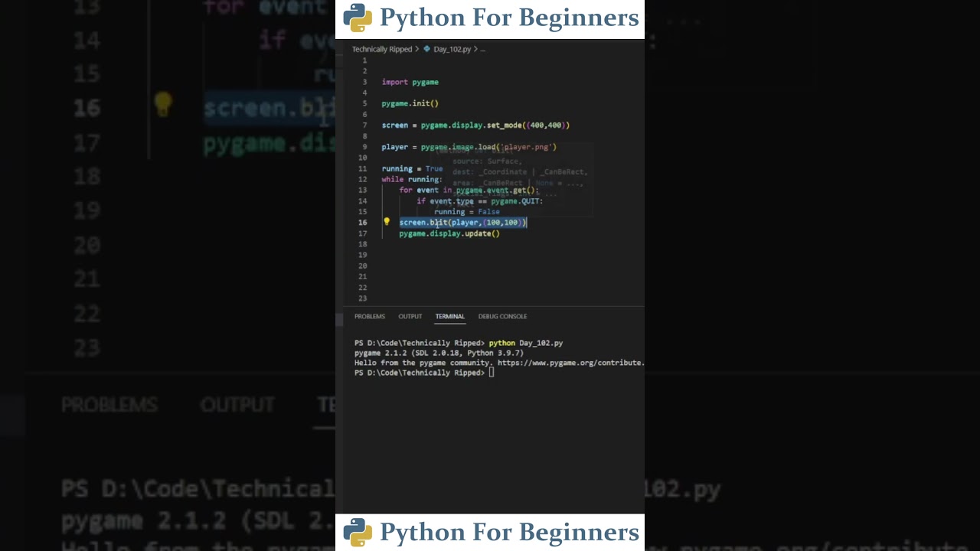Click line number 1 in the gutter

point(364,60)
